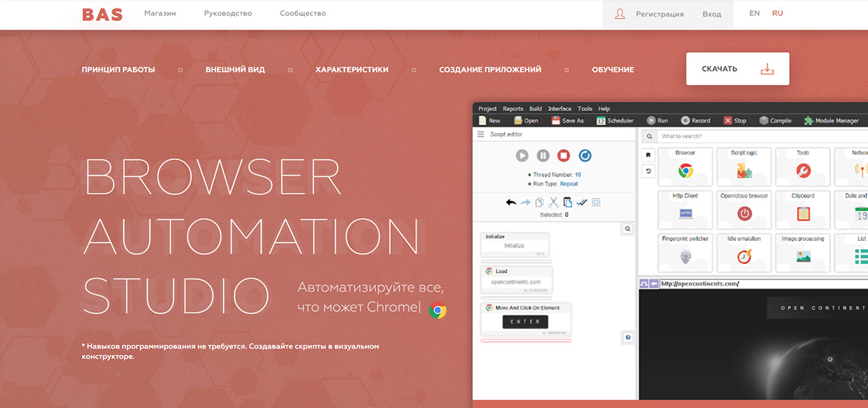
Task: Click Save As in the toolbar
Action: [x=567, y=121]
